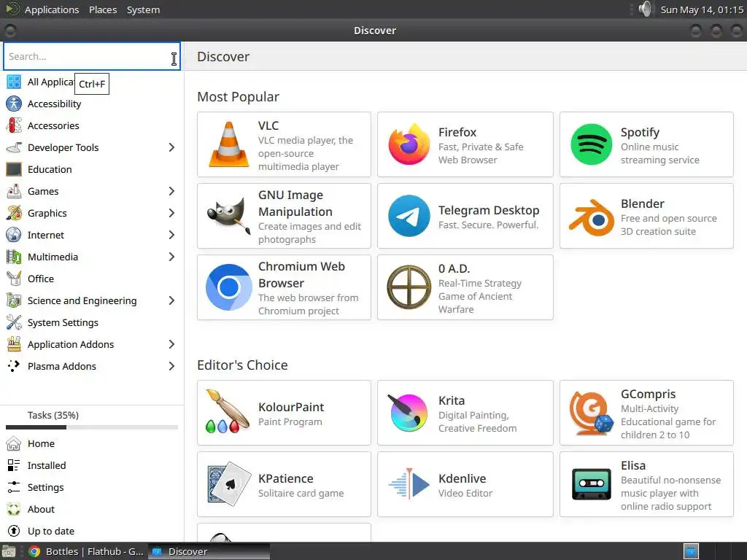Expand the Internet category arrow
The height and width of the screenshot is (560, 747).
(171, 236)
